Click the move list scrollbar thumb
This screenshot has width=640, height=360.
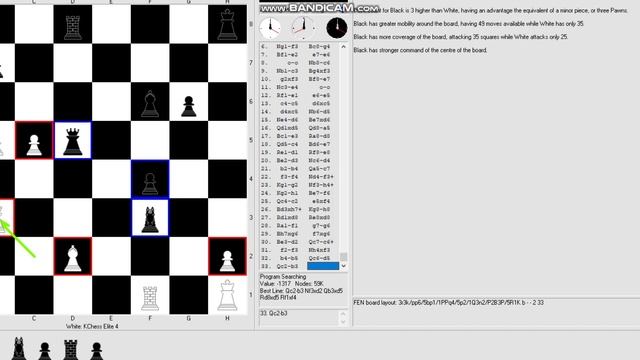coord(343,257)
